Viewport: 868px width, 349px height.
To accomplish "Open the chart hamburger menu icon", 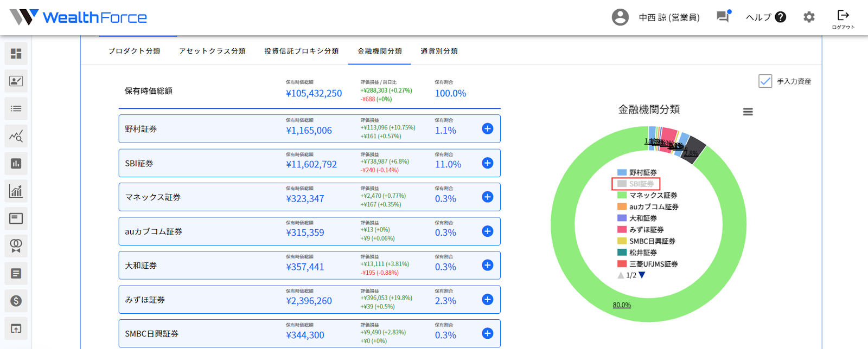I will click(748, 112).
